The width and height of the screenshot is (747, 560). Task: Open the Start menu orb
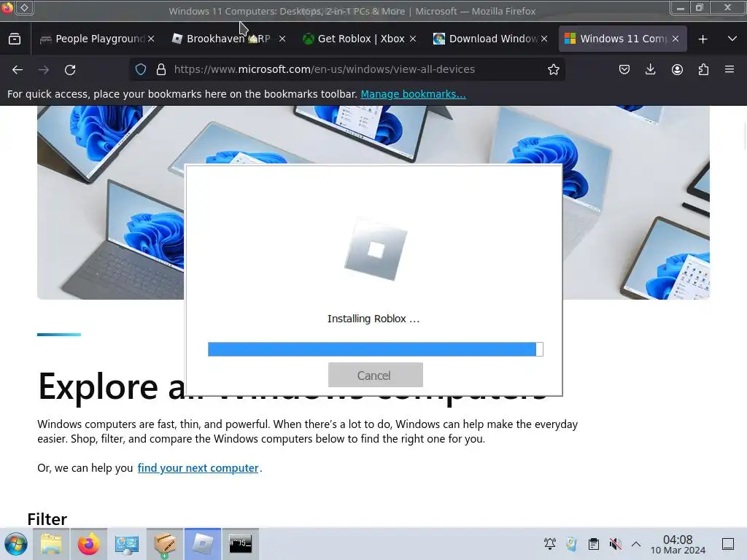[x=16, y=544]
